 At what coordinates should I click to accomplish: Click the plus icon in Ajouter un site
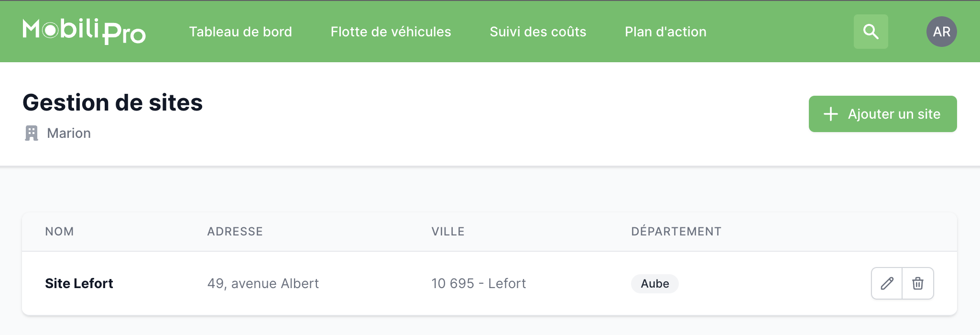(831, 114)
